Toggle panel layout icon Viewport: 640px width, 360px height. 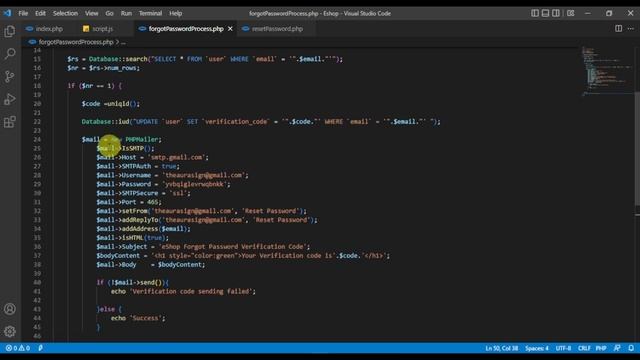(x=545, y=13)
